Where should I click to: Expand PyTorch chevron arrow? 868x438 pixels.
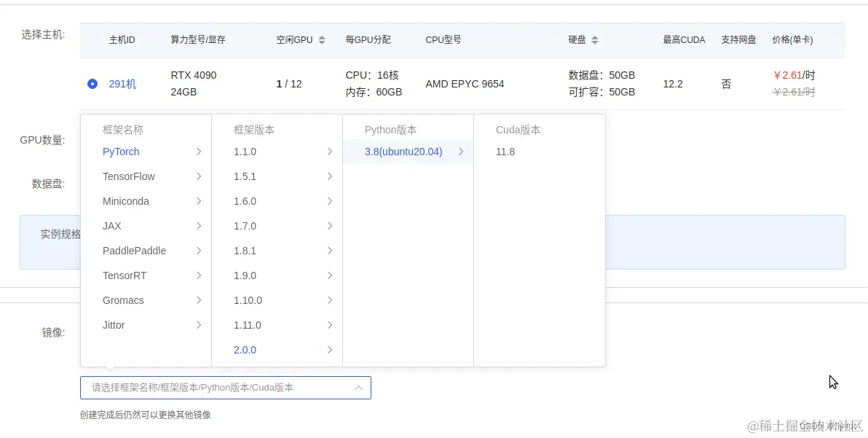(199, 152)
